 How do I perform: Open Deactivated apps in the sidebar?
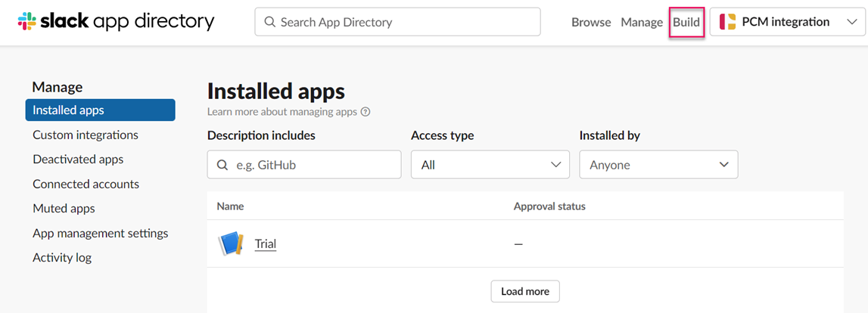point(78,160)
